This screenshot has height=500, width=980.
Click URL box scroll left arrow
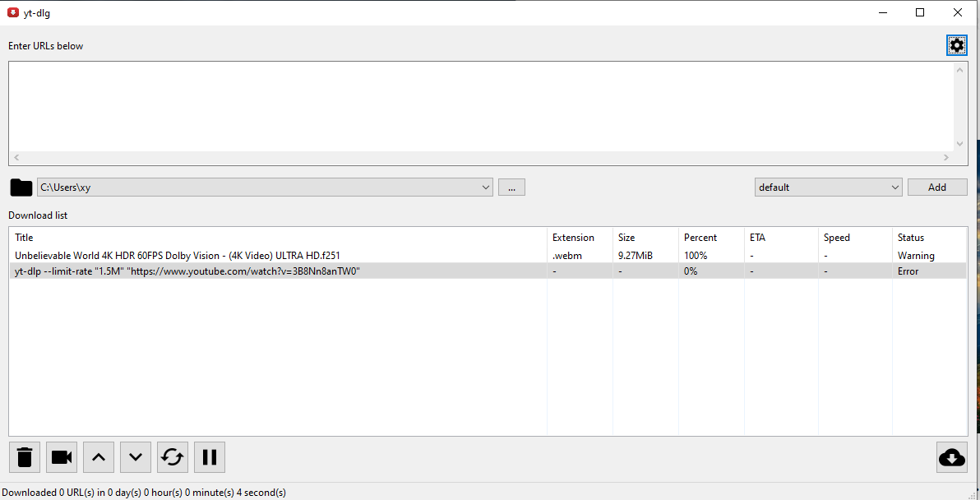click(17, 158)
